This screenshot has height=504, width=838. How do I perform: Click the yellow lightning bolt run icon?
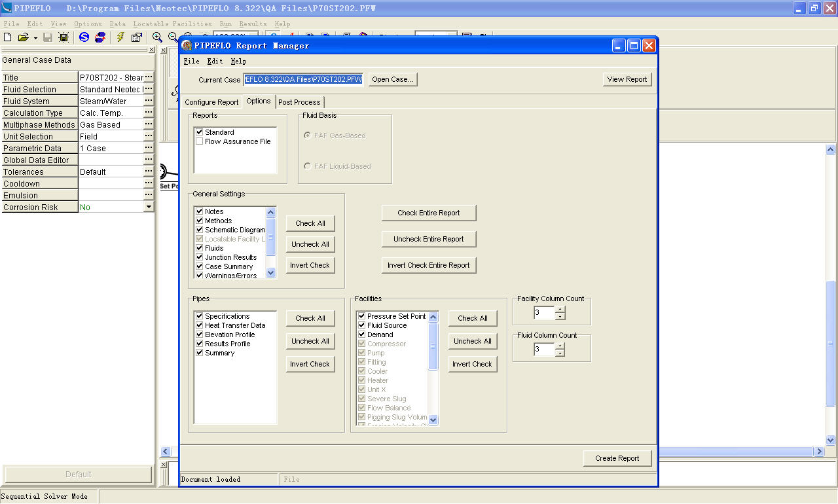tap(120, 37)
